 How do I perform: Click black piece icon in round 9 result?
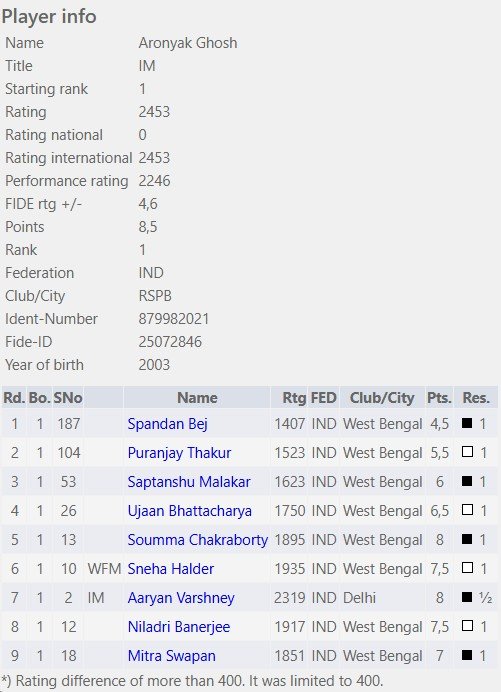pos(467,655)
